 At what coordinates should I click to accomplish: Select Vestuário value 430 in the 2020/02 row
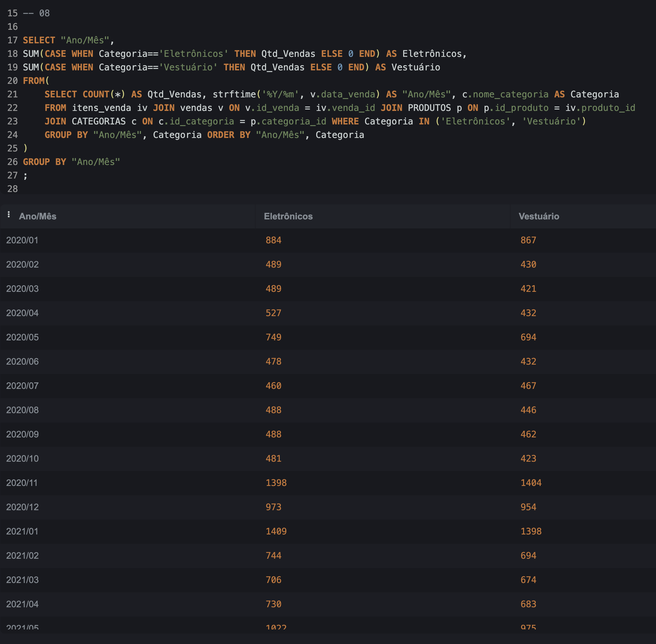(528, 264)
